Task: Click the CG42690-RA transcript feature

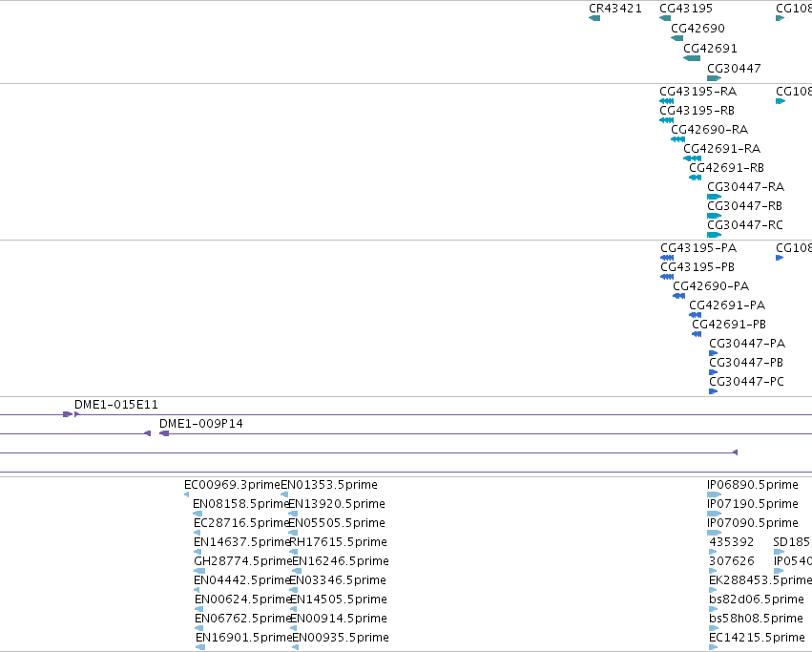Action: [677, 139]
